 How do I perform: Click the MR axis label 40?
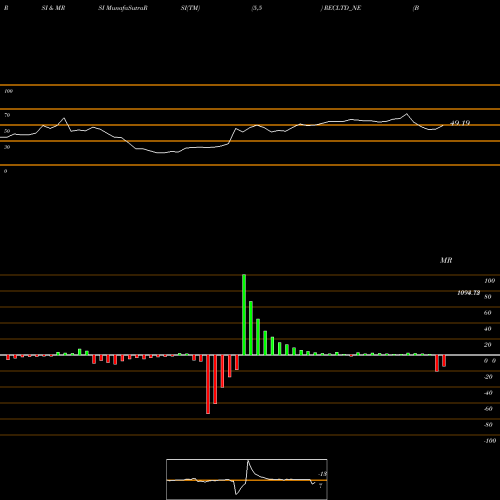488,329
